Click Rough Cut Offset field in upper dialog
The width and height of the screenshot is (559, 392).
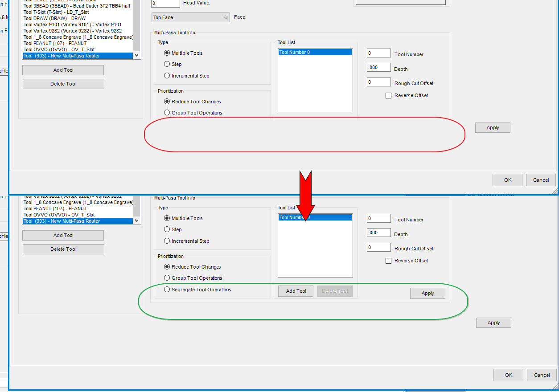click(x=378, y=82)
